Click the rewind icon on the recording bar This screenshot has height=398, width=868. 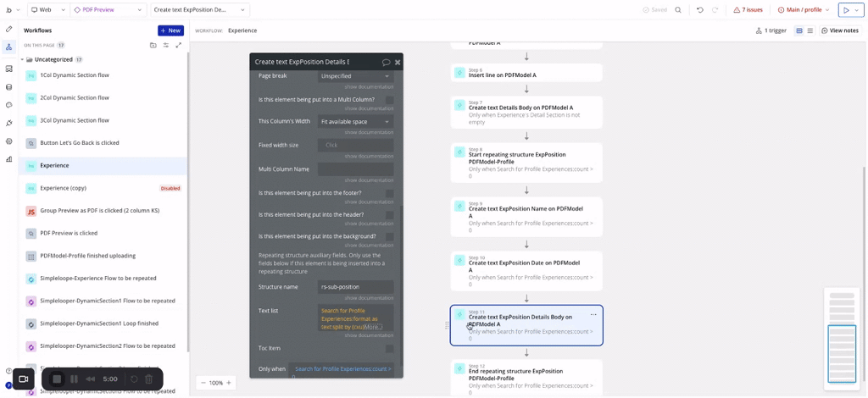click(x=91, y=379)
